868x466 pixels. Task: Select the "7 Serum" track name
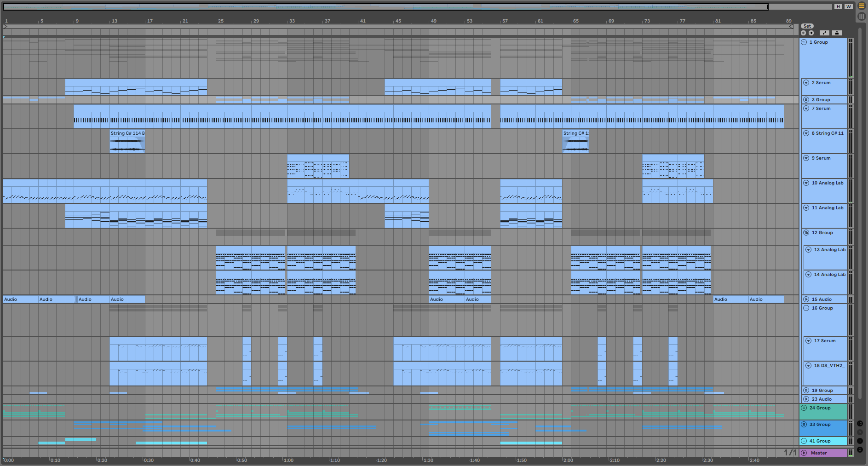point(821,109)
